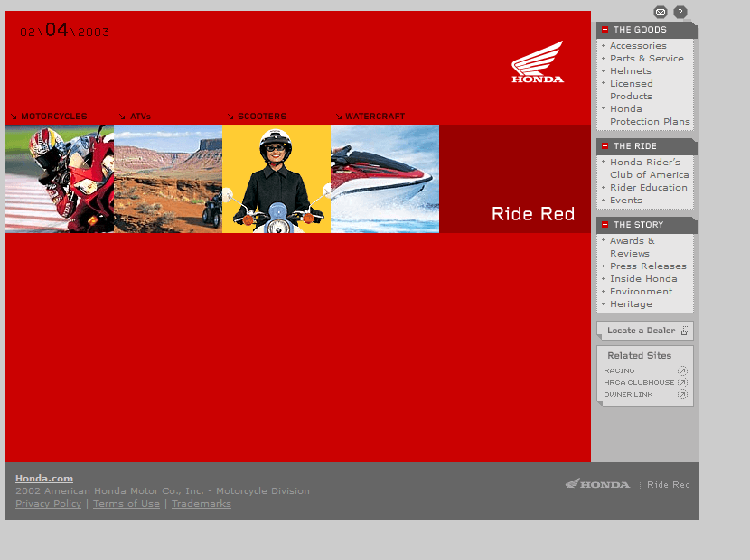Open the HRCA CLUBHOUSE related site

click(x=639, y=383)
